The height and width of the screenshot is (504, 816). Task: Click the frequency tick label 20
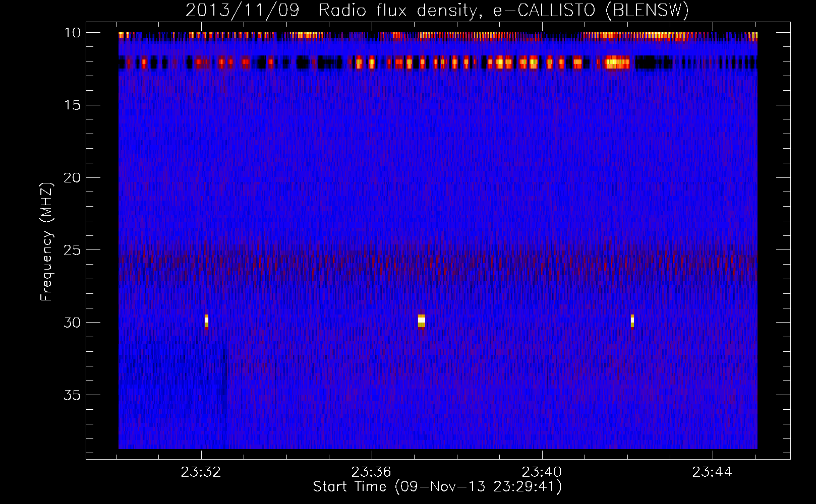pyautogui.click(x=72, y=177)
